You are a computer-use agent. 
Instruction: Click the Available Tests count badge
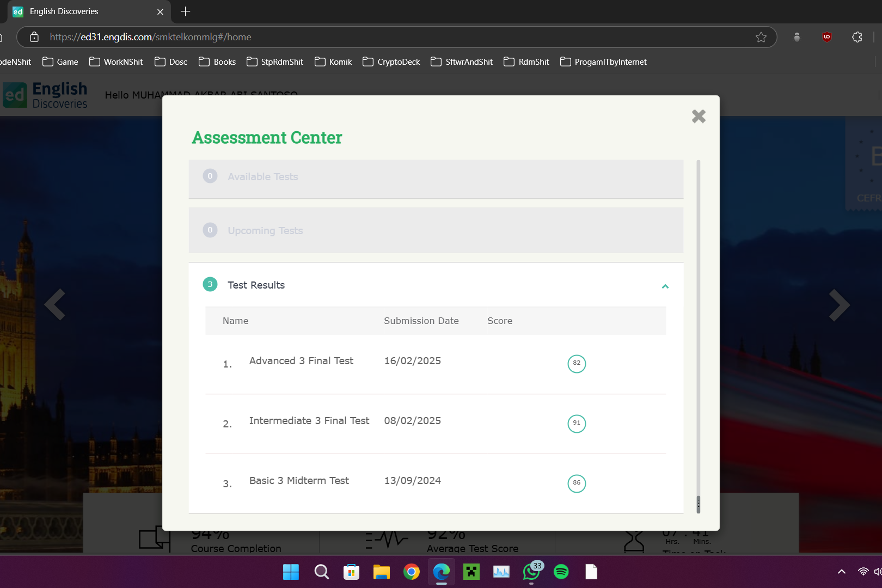tap(210, 176)
